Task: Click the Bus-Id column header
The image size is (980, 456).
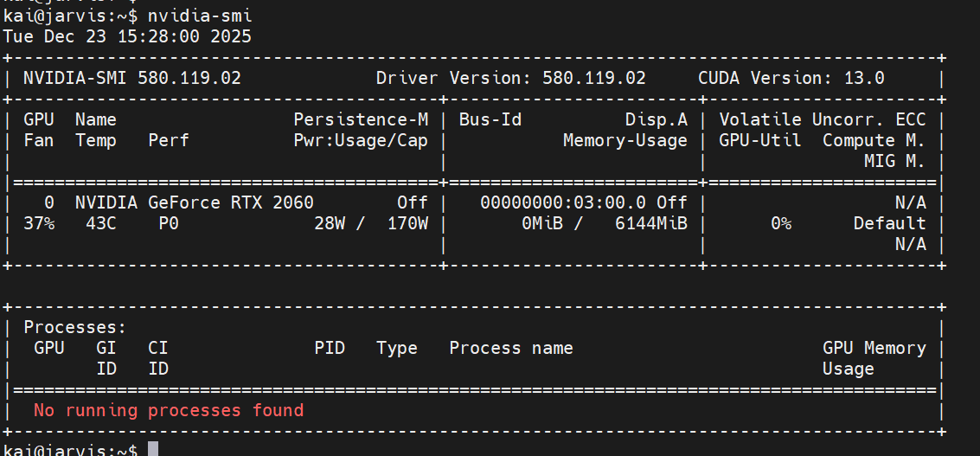Action: (x=490, y=119)
